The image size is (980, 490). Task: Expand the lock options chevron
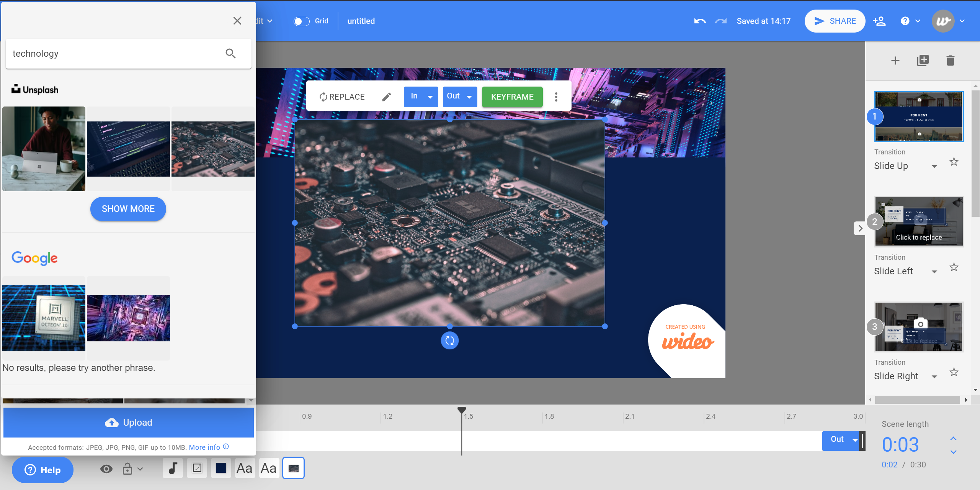[x=140, y=469]
